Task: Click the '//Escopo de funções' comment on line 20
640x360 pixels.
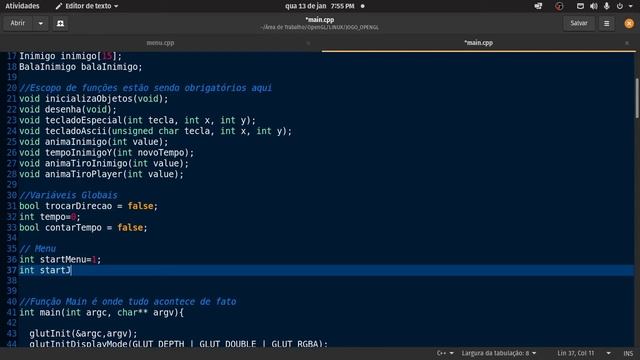Action: coord(145,88)
